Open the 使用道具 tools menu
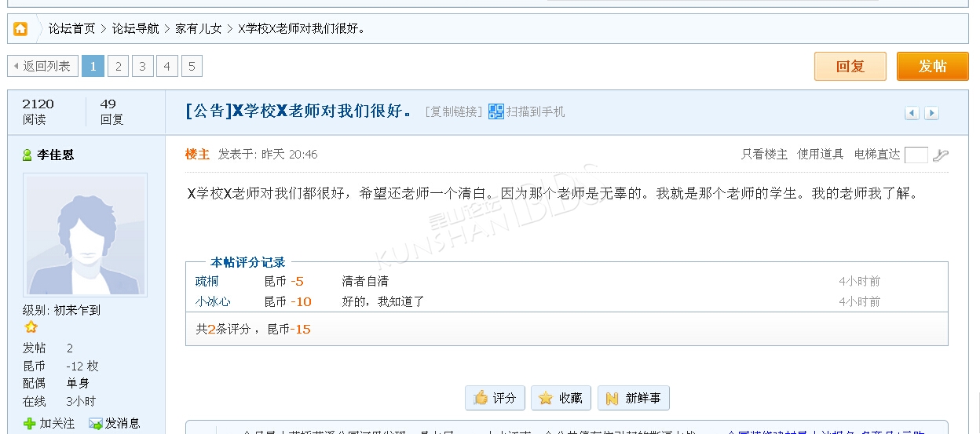The height and width of the screenshot is (434, 980). click(820, 155)
